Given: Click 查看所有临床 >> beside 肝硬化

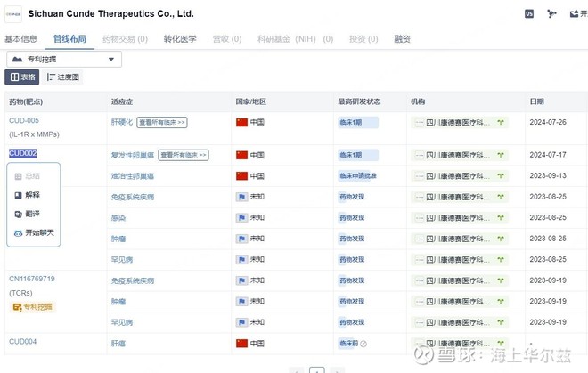Looking at the screenshot, I should point(162,122).
